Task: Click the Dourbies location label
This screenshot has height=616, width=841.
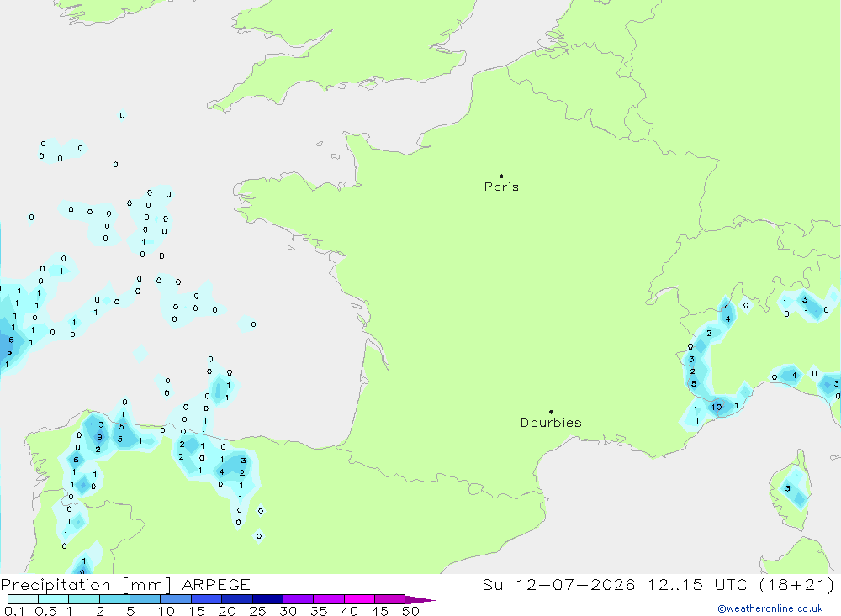Action: pos(551,423)
